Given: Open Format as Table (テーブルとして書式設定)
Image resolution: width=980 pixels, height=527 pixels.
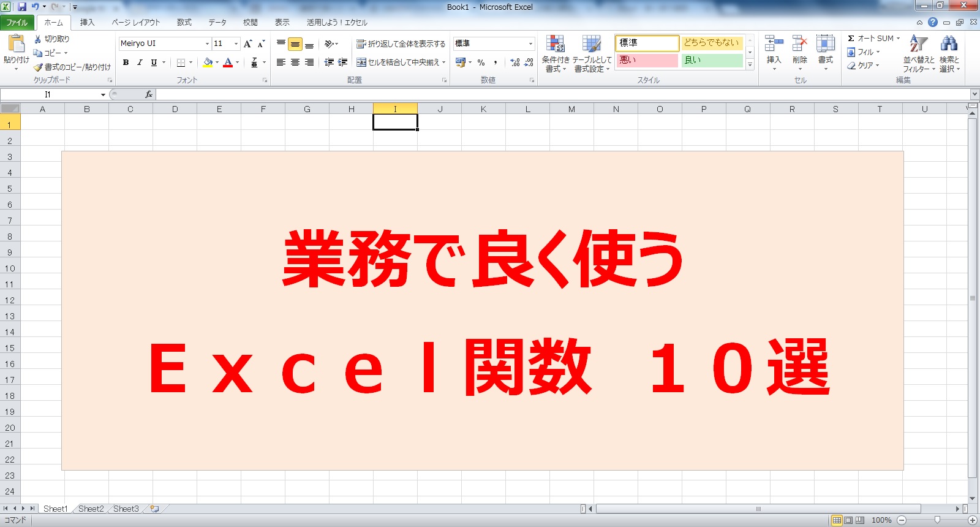Looking at the screenshot, I should [592, 53].
